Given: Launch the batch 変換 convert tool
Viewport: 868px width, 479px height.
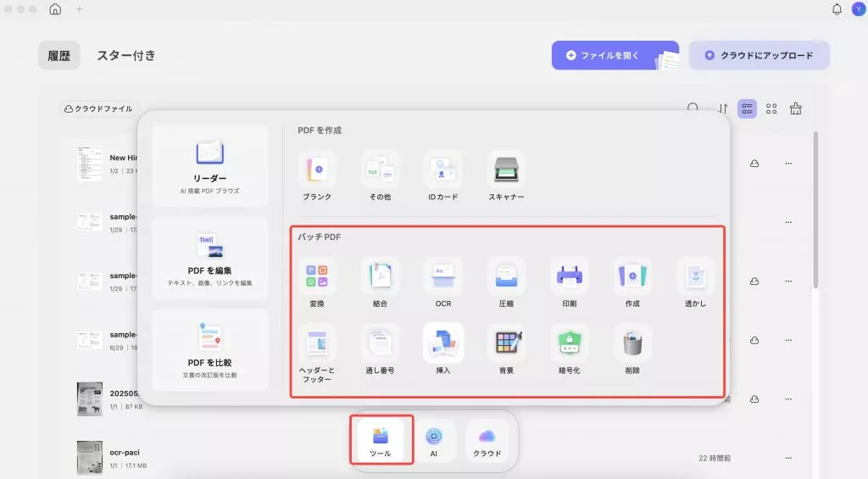Looking at the screenshot, I should pos(317,283).
